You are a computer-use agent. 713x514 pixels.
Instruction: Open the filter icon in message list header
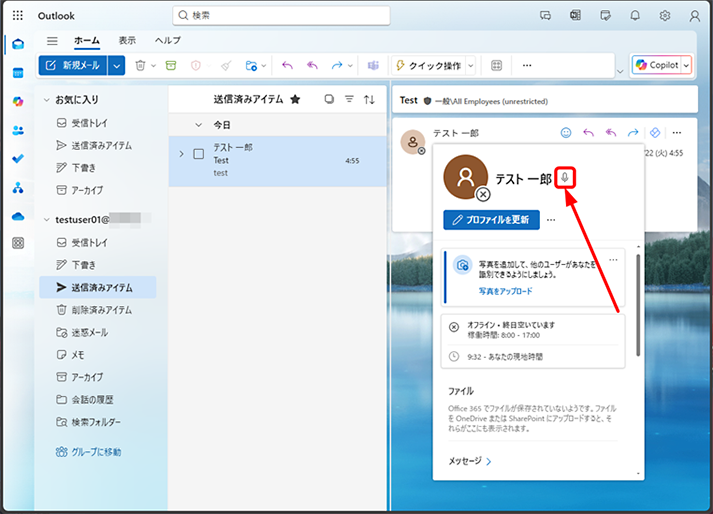pyautogui.click(x=349, y=99)
